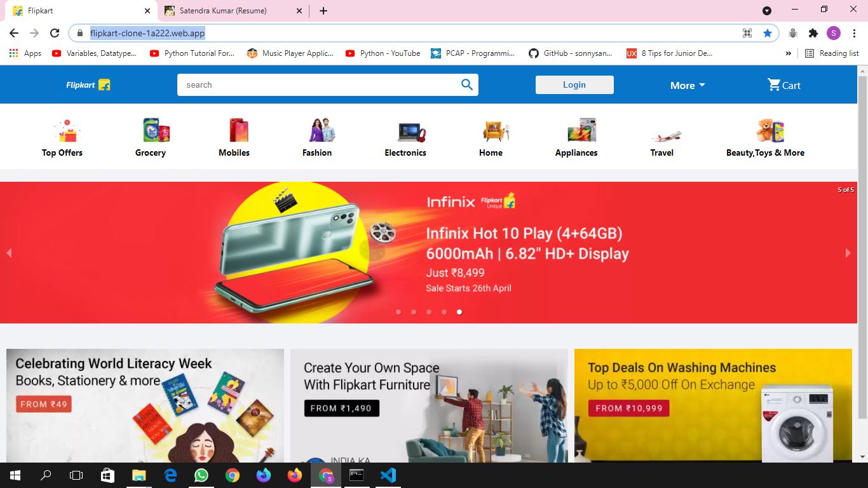Open Reading list
868x488 pixels.
tap(832, 53)
